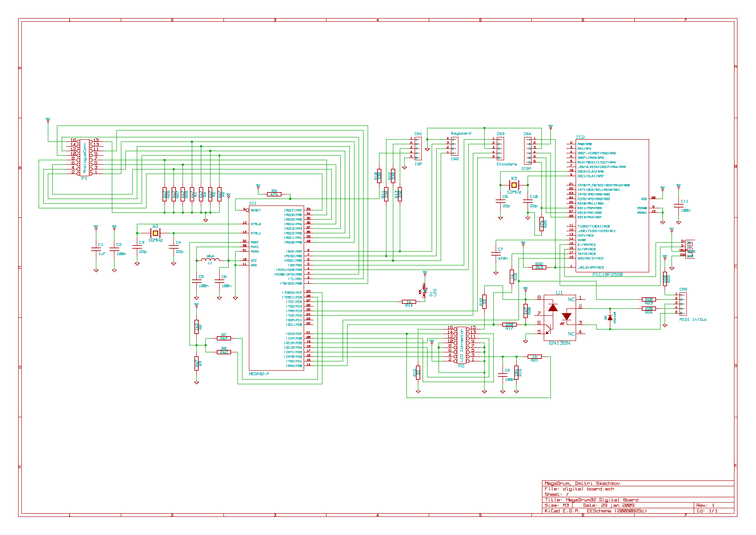Click the PIC18F2550 IC2 label
This screenshot has height=535, width=756.
pos(608,275)
